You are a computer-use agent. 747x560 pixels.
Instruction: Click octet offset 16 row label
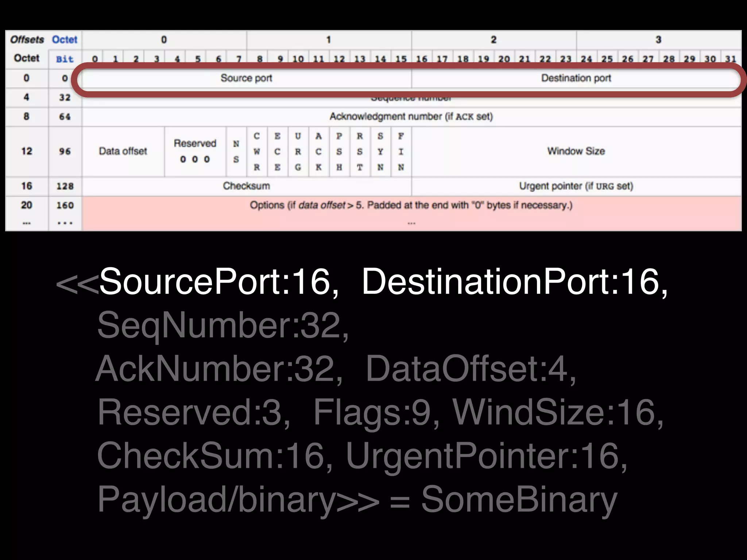(27, 186)
